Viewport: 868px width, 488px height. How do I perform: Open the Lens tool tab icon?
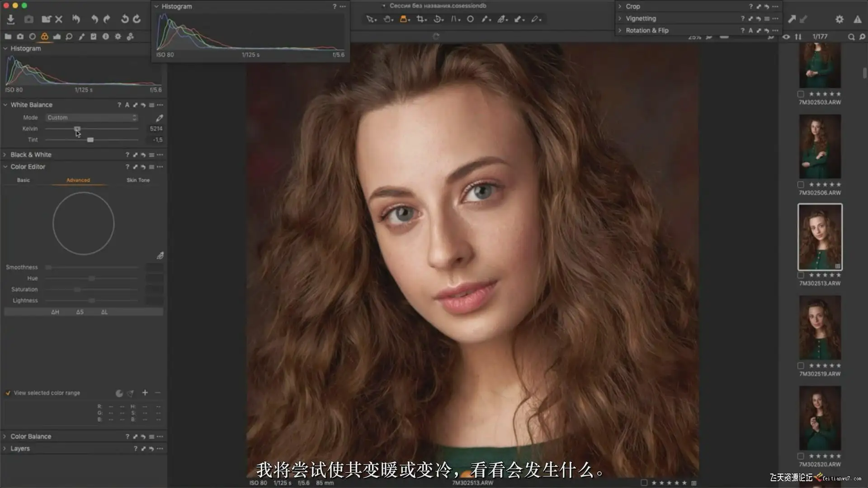click(x=32, y=37)
